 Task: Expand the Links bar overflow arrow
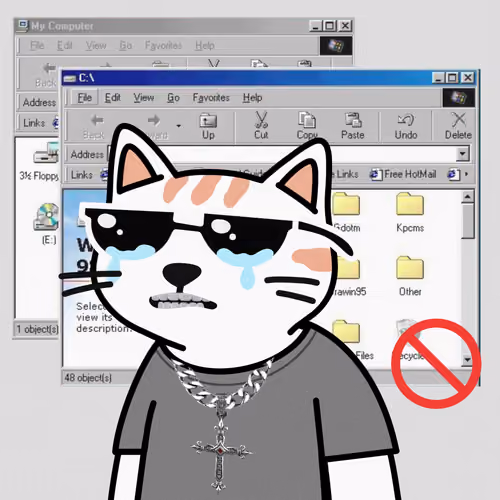coord(466,174)
